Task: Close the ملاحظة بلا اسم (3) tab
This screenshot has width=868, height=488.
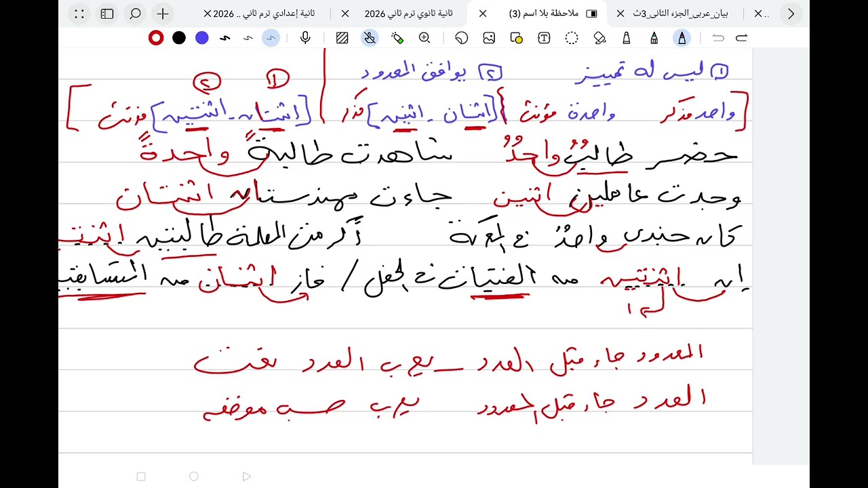Action: click(x=482, y=14)
